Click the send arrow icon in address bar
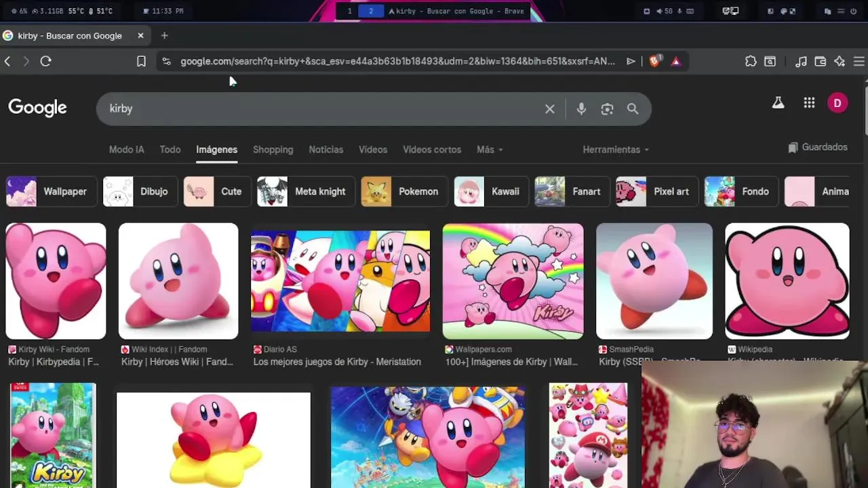This screenshot has width=868, height=488. click(x=631, y=62)
